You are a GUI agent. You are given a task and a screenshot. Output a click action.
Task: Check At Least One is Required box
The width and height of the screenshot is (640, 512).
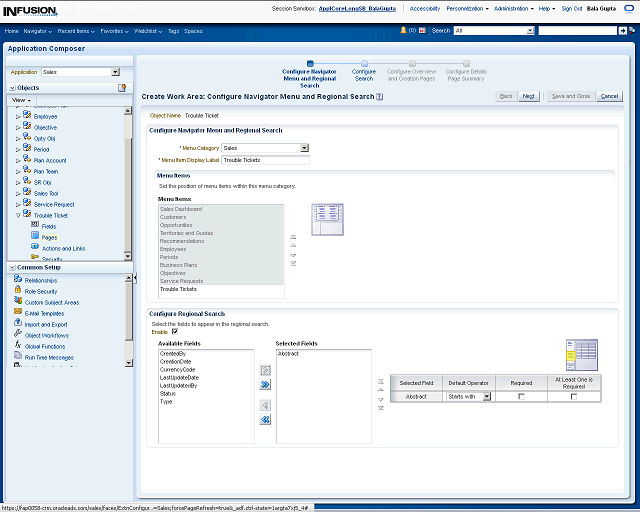point(574,397)
